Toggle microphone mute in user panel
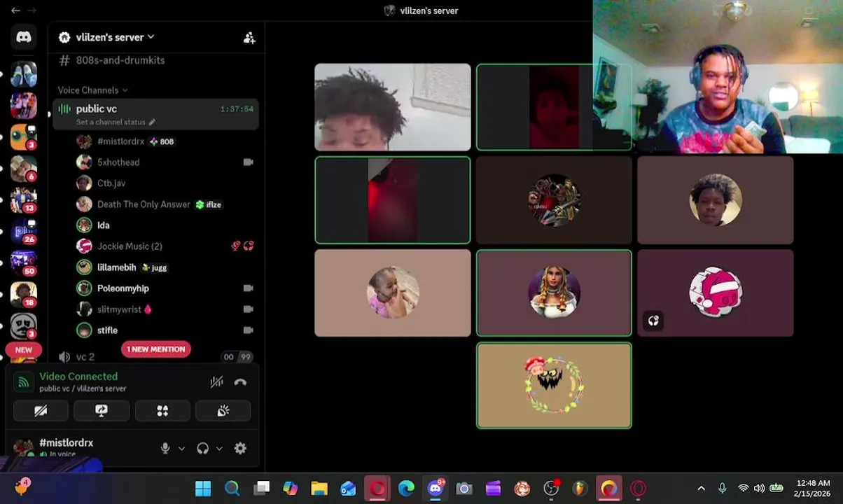The height and width of the screenshot is (504, 843). (165, 449)
